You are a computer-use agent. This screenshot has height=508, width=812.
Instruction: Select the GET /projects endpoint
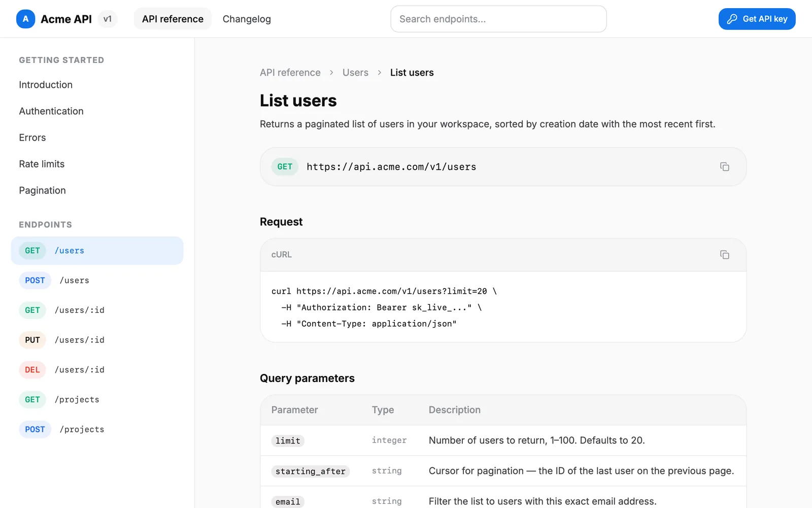(97, 399)
